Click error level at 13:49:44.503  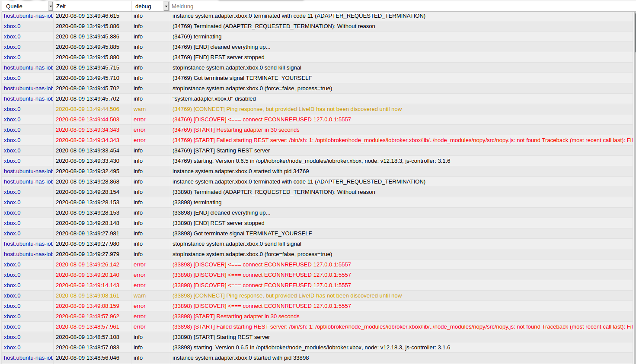click(x=140, y=120)
